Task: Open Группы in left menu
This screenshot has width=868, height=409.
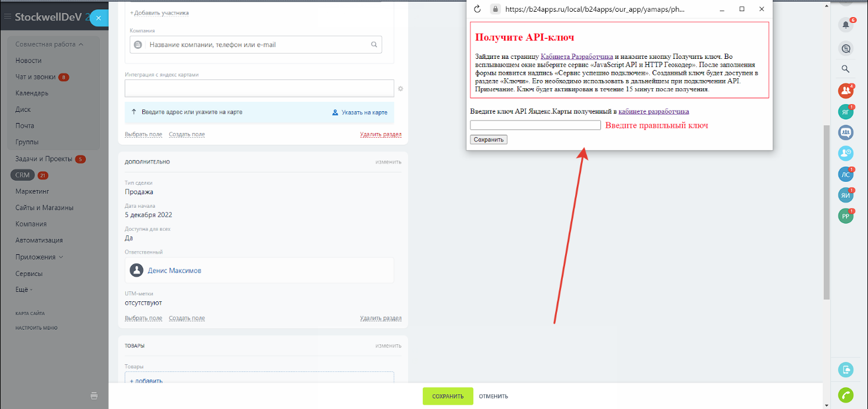Action: (27, 142)
